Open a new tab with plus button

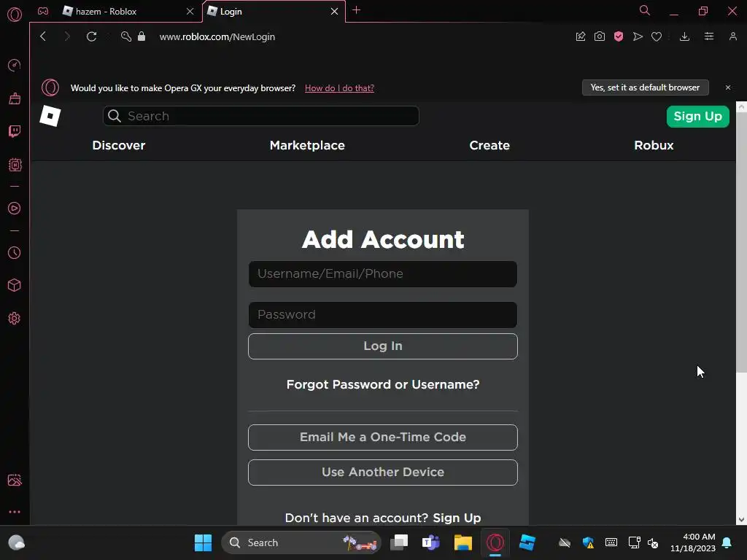tap(356, 10)
